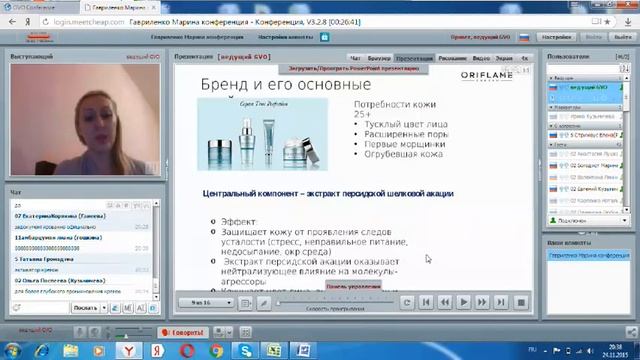Adjust the microphone volume slider

(133, 336)
